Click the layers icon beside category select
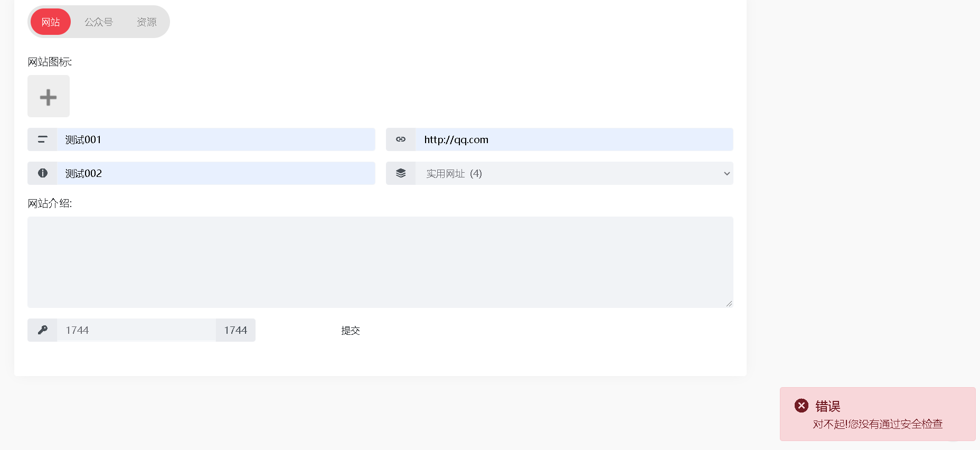Image resolution: width=980 pixels, height=450 pixels. click(401, 173)
